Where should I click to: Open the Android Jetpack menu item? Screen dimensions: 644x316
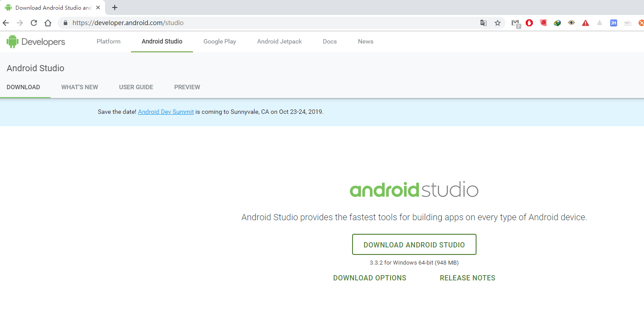click(x=280, y=41)
